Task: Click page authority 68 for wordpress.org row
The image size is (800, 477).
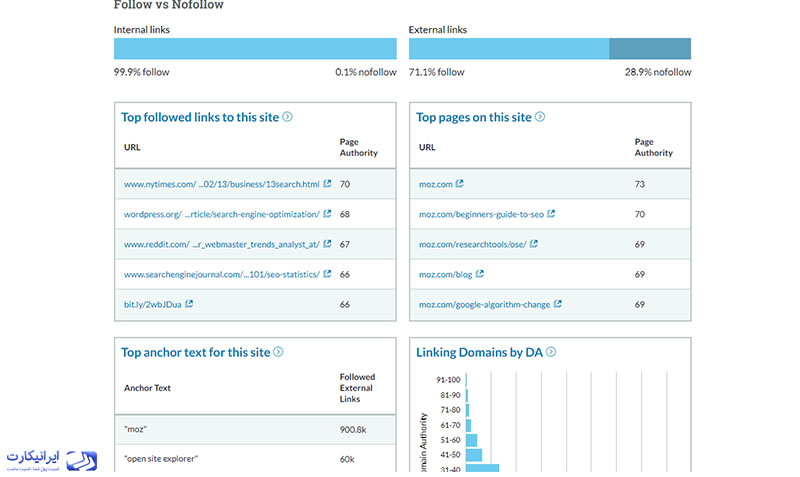Action: click(345, 214)
